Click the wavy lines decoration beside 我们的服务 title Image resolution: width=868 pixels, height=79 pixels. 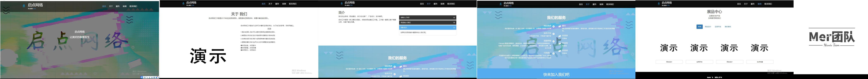tap(499, 15)
